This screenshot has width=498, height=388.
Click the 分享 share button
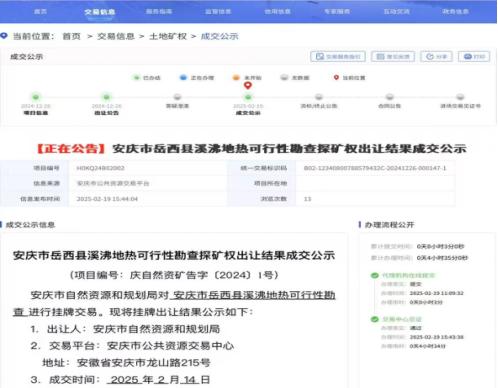[x=436, y=57]
